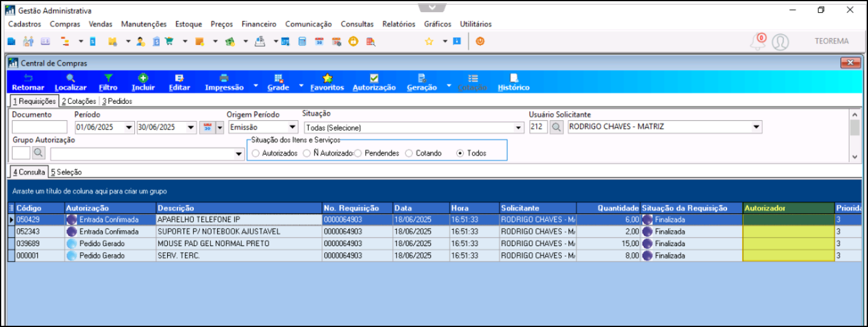Click the 212 user code field
Image resolution: width=868 pixels, height=327 pixels.
[538, 127]
